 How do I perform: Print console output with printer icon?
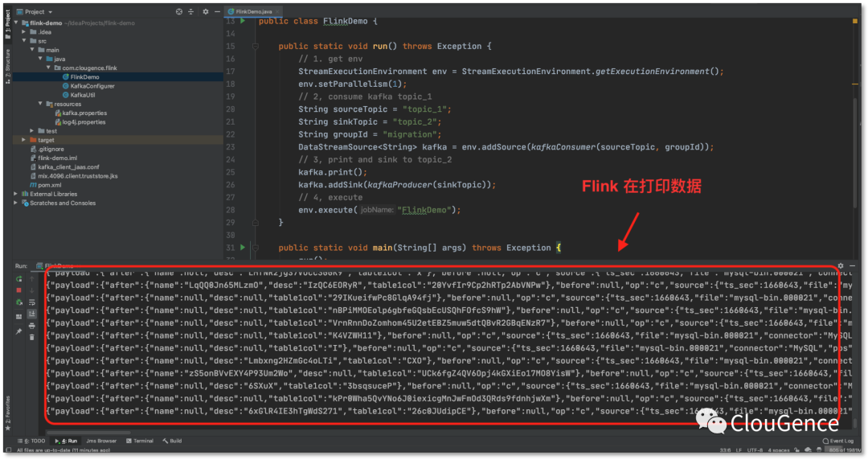coord(32,326)
